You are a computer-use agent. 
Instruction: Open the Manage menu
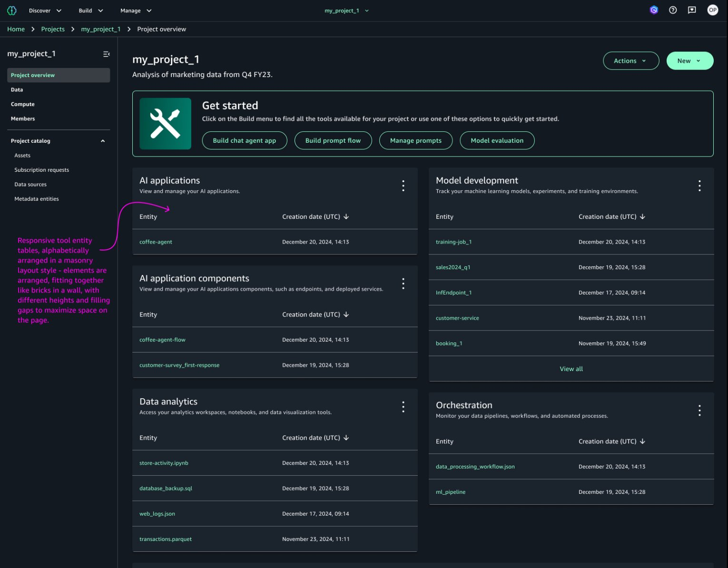[x=135, y=10]
